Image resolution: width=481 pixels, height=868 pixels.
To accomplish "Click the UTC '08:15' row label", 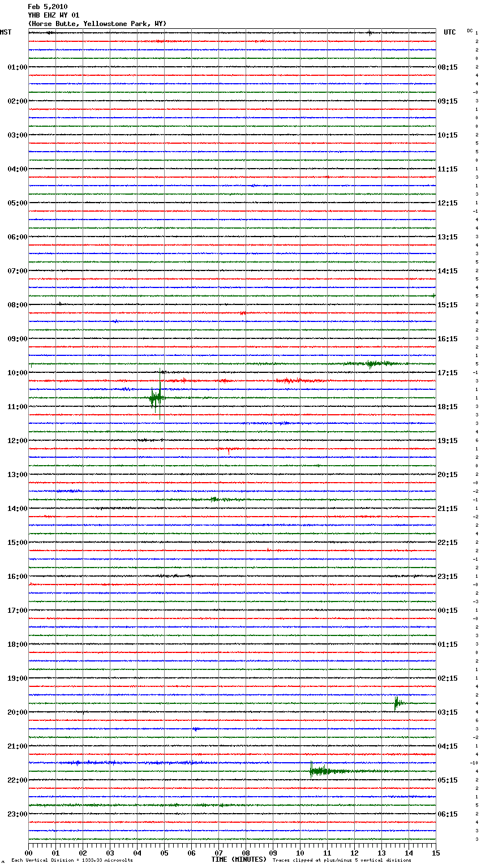I will point(448,67).
